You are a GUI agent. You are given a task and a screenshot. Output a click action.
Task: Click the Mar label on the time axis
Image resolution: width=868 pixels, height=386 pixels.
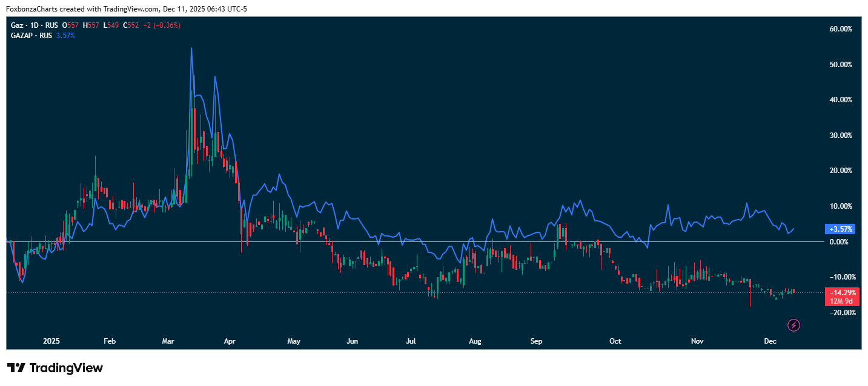(168, 341)
